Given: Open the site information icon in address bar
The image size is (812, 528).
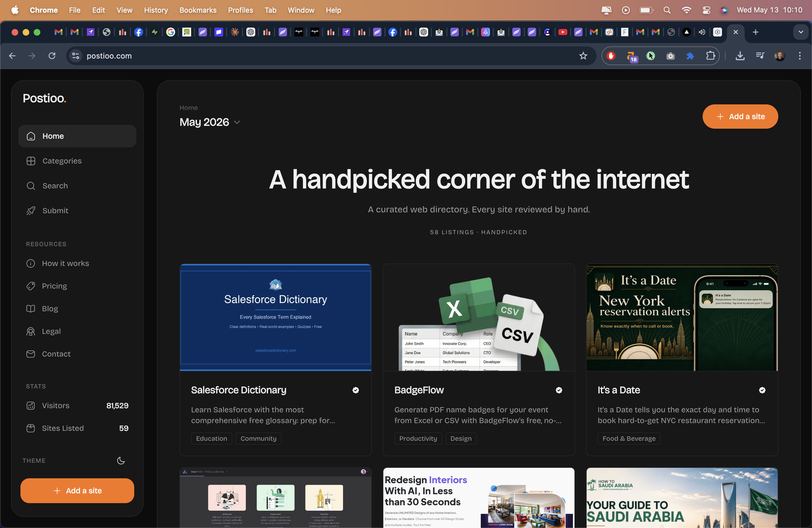Looking at the screenshot, I should tap(76, 56).
